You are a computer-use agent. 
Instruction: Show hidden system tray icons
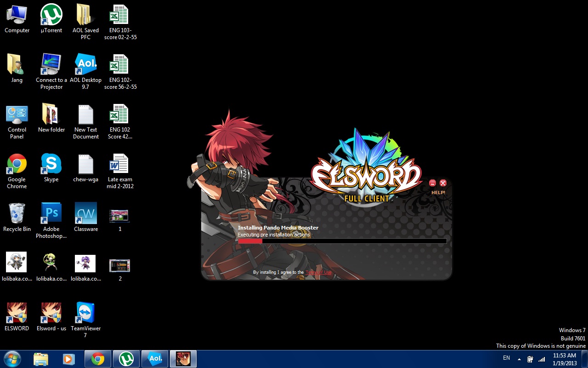click(x=519, y=359)
